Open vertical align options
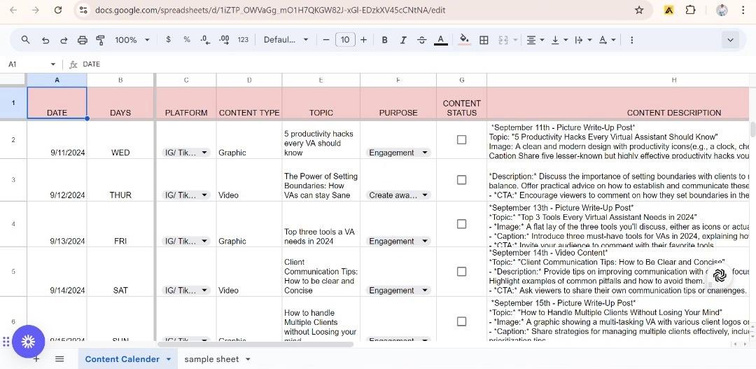The height and width of the screenshot is (369, 756). tap(559, 40)
